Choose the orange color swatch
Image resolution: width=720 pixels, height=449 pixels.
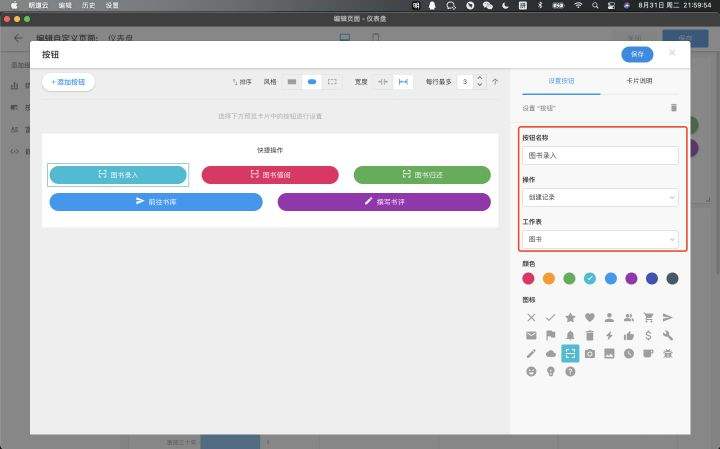[548, 278]
